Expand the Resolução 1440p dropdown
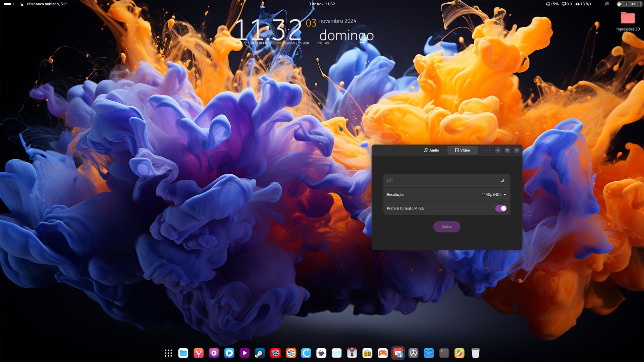644x362 pixels. pos(494,195)
